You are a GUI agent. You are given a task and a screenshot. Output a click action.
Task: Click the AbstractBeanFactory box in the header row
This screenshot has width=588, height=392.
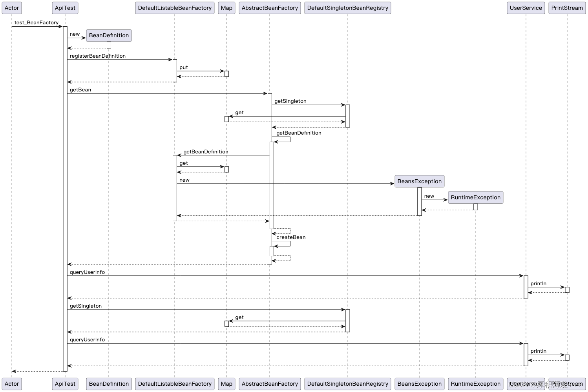pyautogui.click(x=270, y=8)
